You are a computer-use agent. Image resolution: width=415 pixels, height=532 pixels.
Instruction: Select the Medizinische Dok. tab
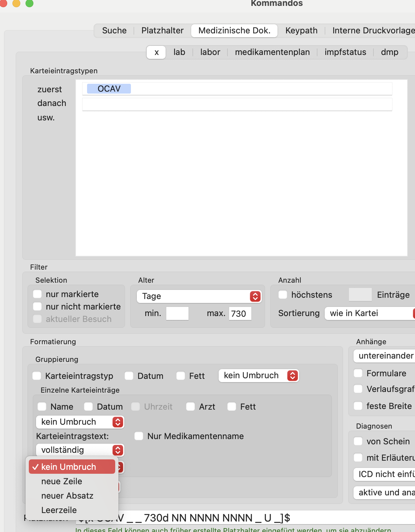pyautogui.click(x=234, y=30)
